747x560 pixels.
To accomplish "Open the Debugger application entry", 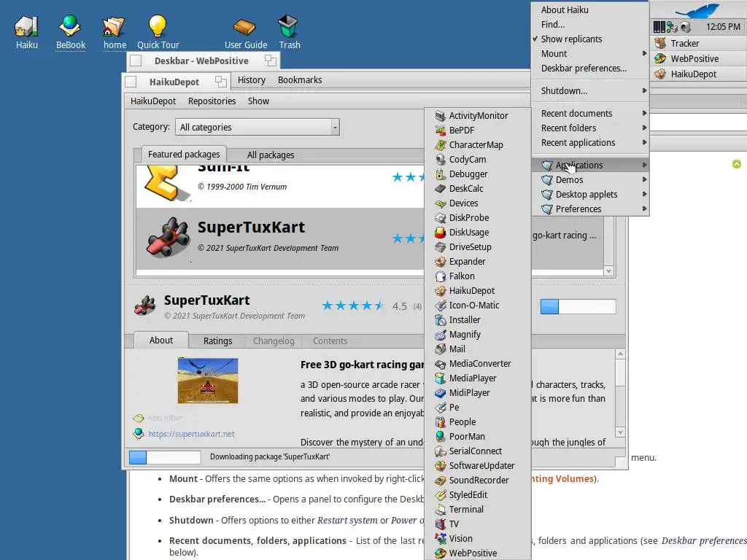I will point(477,174).
